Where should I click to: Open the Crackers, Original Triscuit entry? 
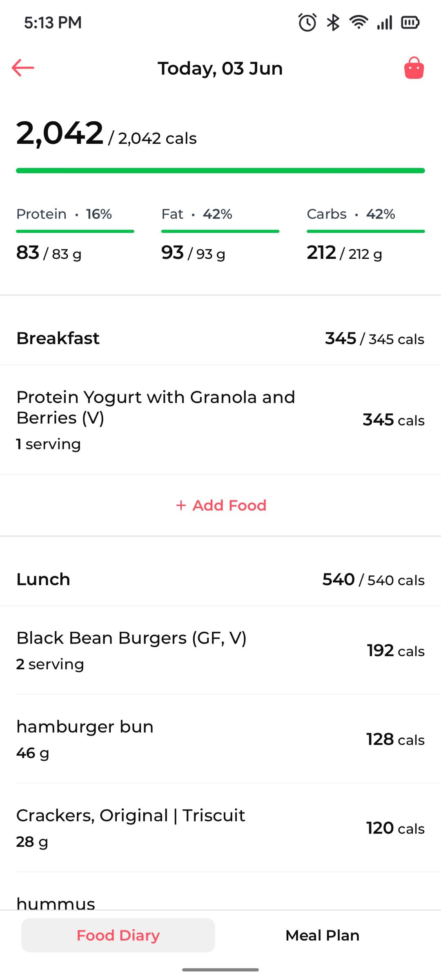[220, 828]
